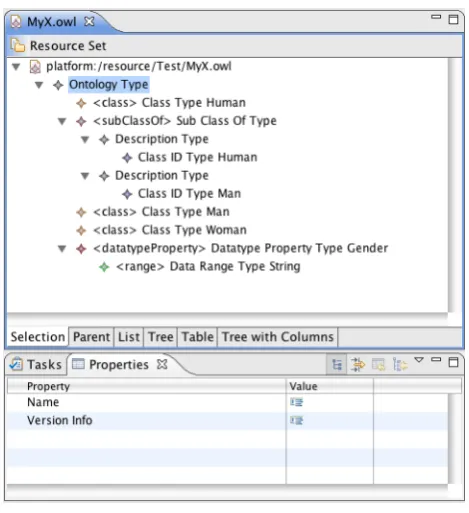Click the Name property value icon
This screenshot has width=469, height=513.
[x=296, y=402]
